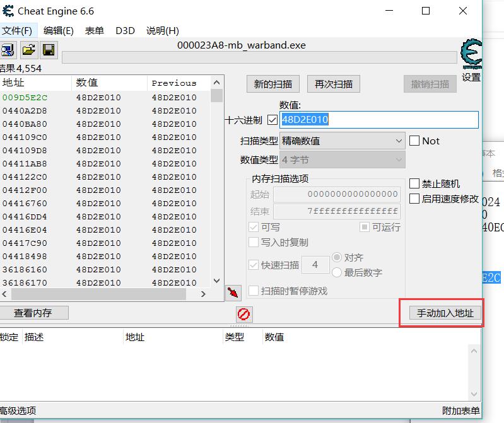Screen dimensions: 504x423
Task: Click the Previous column header
Action: (179, 83)
